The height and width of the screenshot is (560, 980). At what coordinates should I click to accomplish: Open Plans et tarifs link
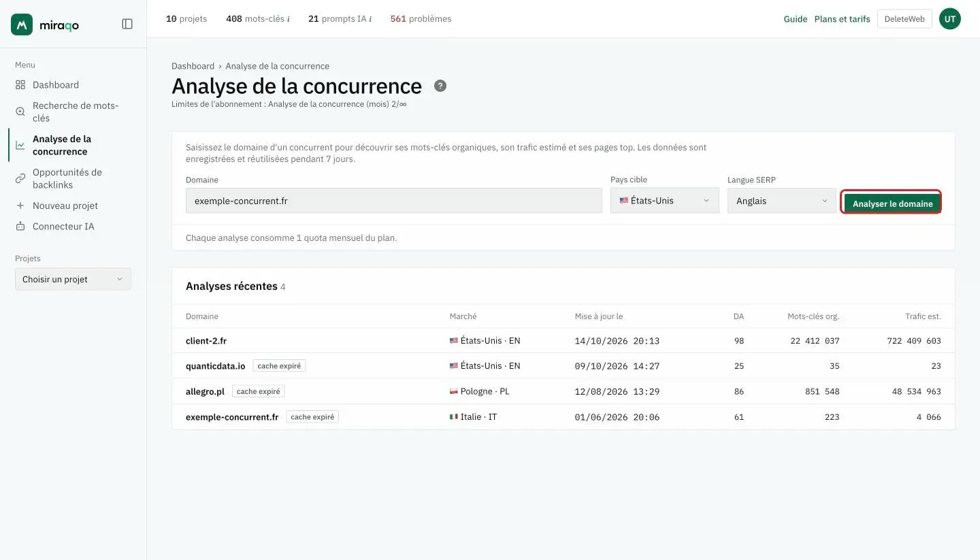pyautogui.click(x=842, y=19)
